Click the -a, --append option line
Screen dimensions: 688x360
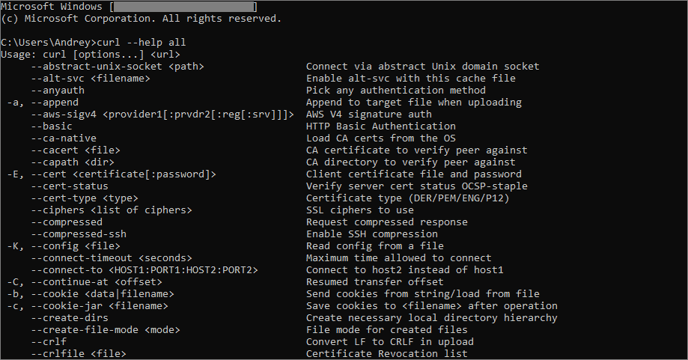(43, 102)
